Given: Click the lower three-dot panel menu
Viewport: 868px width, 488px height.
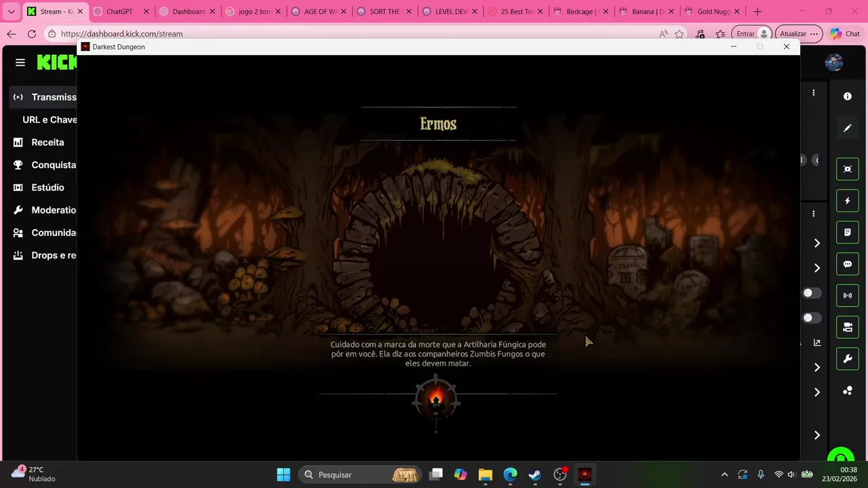Looking at the screenshot, I should coord(814,213).
